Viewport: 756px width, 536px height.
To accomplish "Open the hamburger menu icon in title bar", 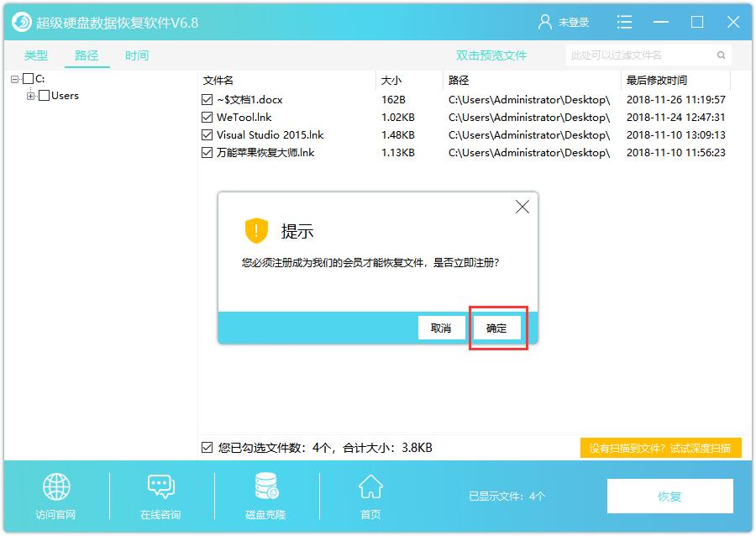I will pos(624,22).
